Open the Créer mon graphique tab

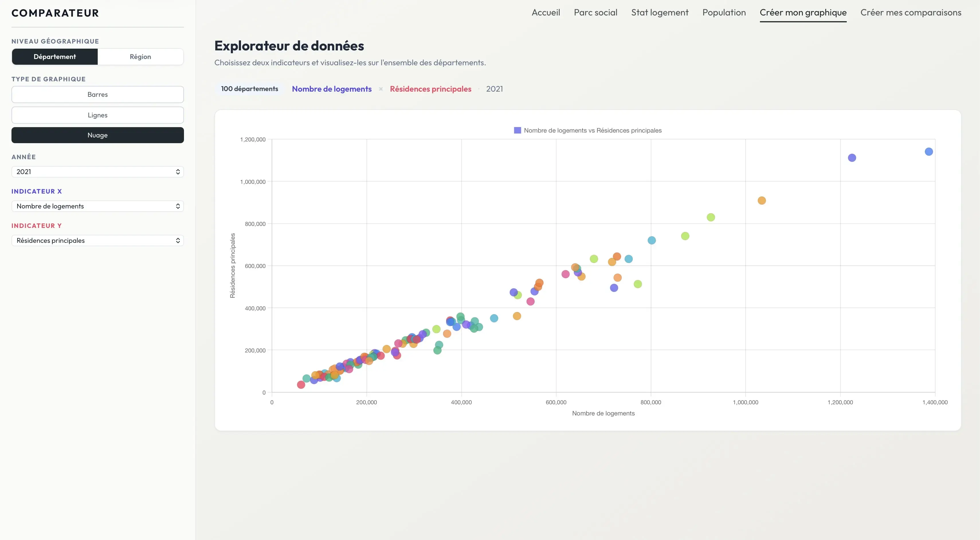pos(803,13)
